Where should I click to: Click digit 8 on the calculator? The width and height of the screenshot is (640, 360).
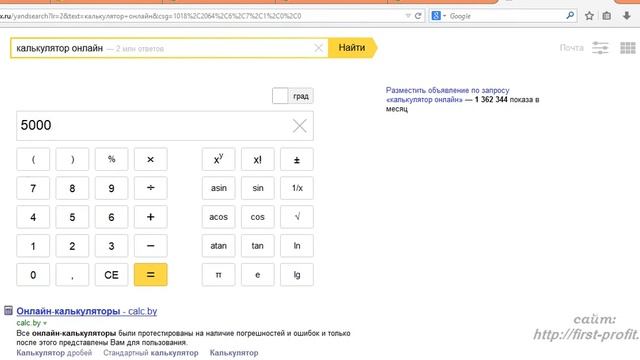click(x=72, y=188)
